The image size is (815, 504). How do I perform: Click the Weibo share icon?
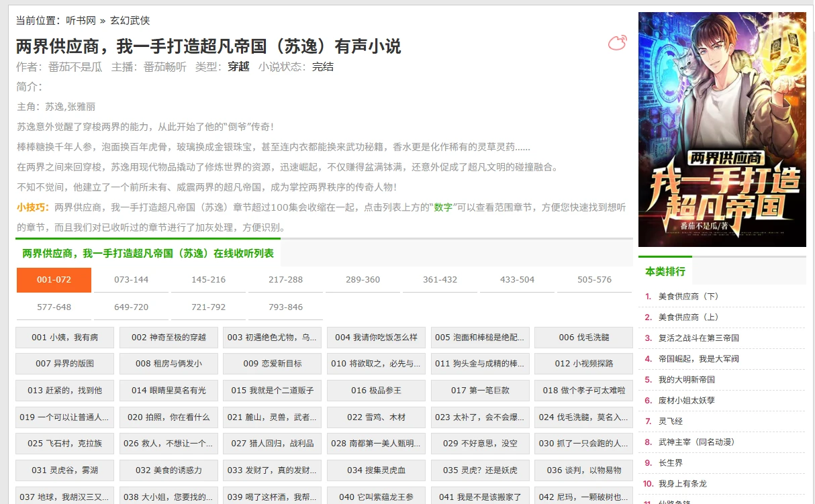coord(617,44)
